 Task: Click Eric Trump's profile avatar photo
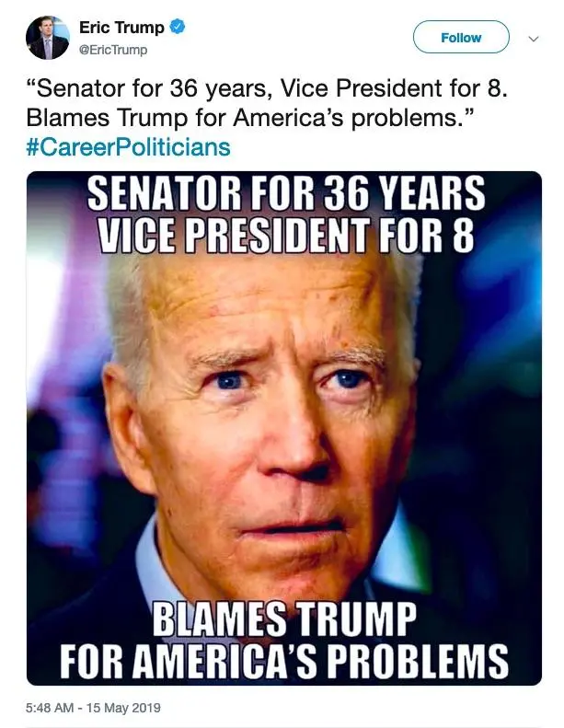point(49,38)
